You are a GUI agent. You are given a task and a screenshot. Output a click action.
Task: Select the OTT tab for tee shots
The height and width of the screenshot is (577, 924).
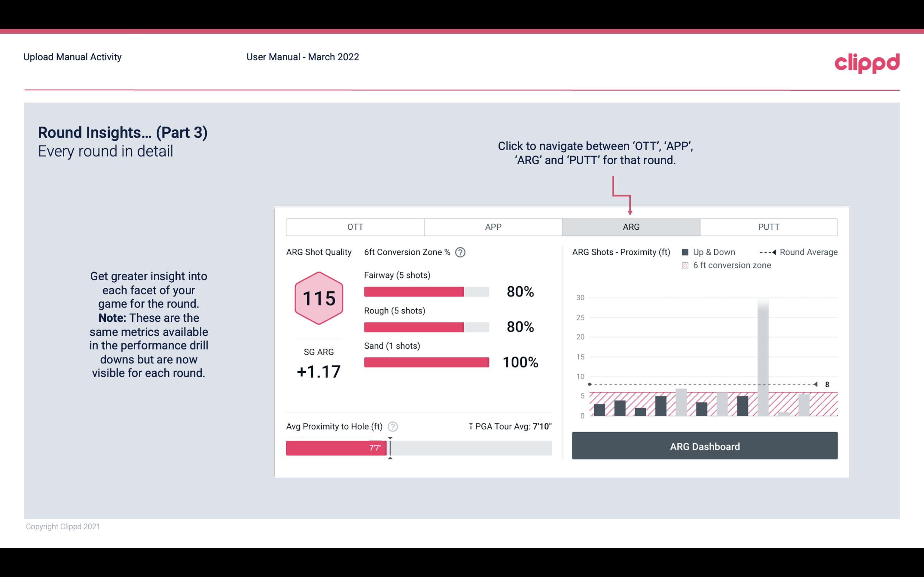tap(354, 227)
